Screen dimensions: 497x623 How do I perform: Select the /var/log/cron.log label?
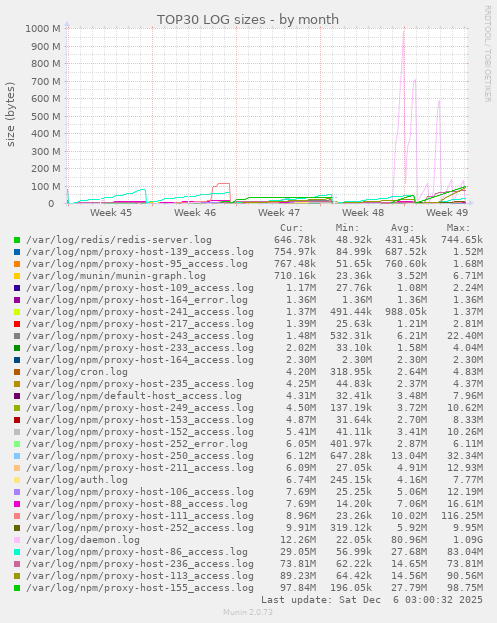[77, 372]
